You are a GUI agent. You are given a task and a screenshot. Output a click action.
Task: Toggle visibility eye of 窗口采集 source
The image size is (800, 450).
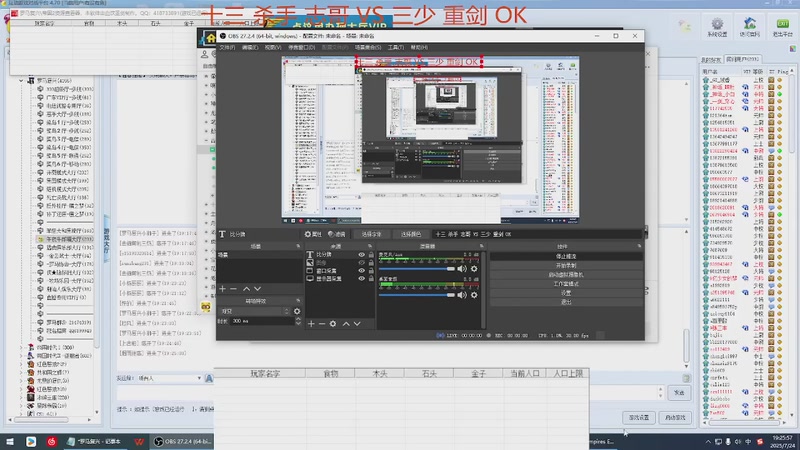[361, 271]
